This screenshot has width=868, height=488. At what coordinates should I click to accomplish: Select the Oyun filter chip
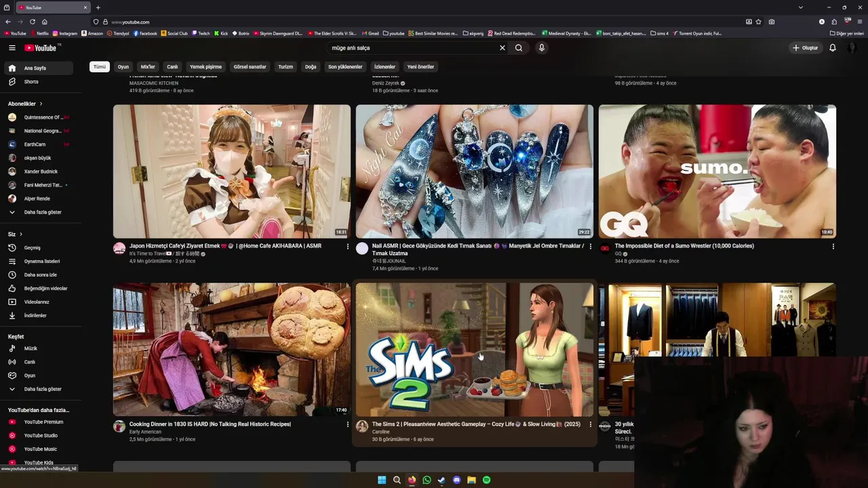123,66
